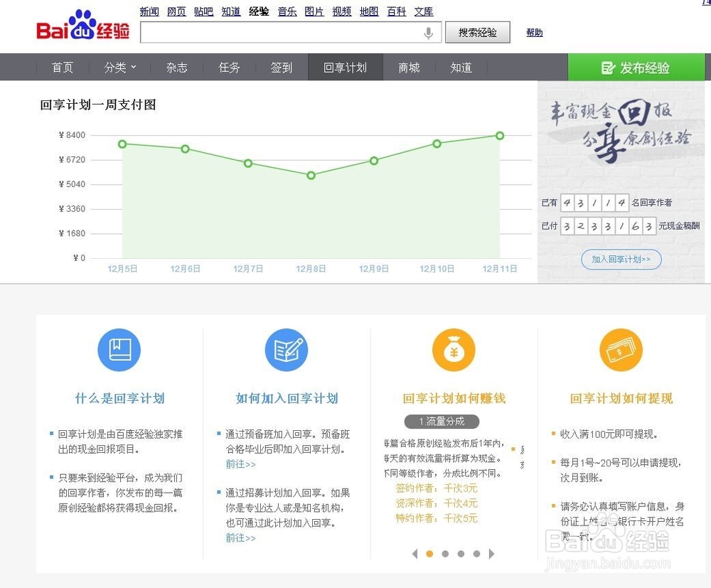Viewport: 711px width, 588px height.
Task: Click the 回享计划一周支付图 chart title
Action: tap(98, 105)
